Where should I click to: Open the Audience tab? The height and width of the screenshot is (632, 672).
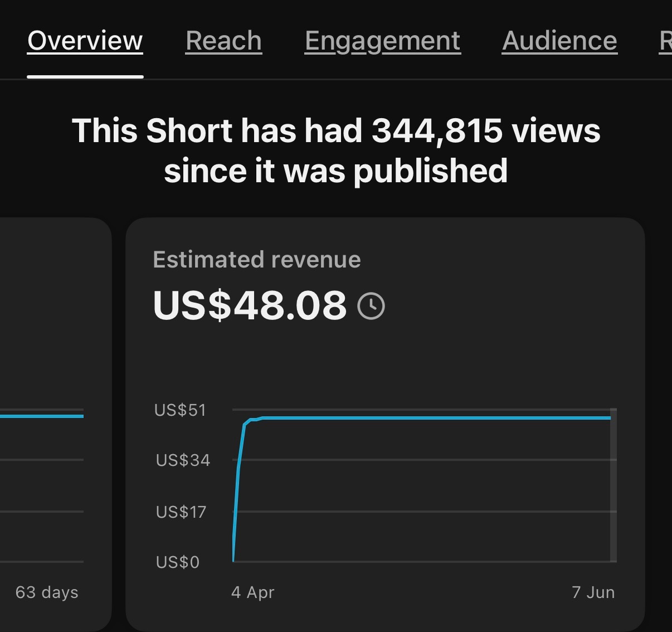point(559,41)
